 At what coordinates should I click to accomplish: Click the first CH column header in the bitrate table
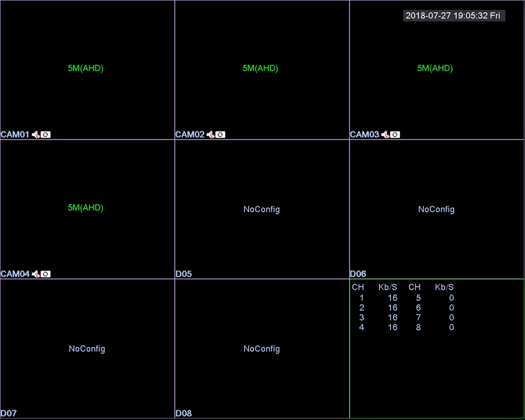(x=358, y=287)
